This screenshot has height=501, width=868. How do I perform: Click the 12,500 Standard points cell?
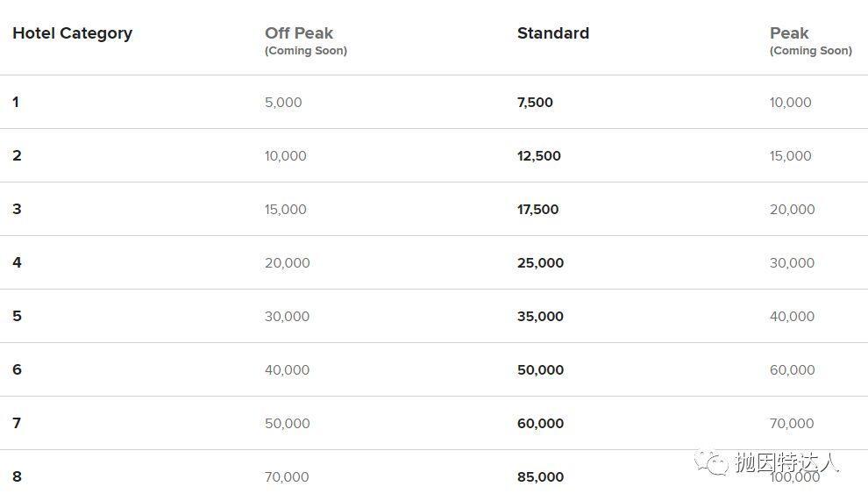tap(538, 155)
